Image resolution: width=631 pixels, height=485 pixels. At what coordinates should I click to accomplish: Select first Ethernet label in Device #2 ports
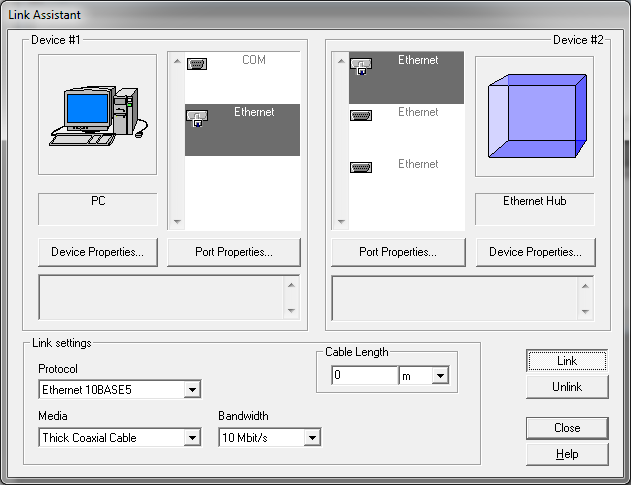click(418, 60)
